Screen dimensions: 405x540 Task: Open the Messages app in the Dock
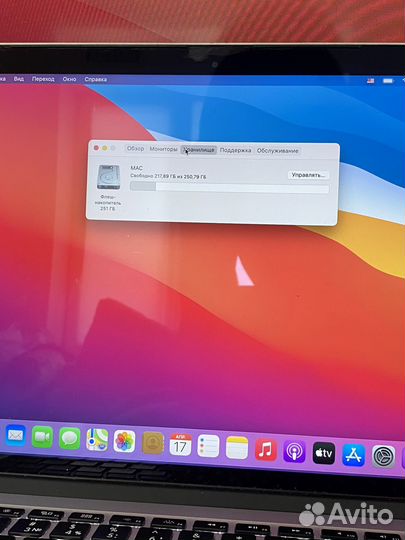(x=70, y=439)
